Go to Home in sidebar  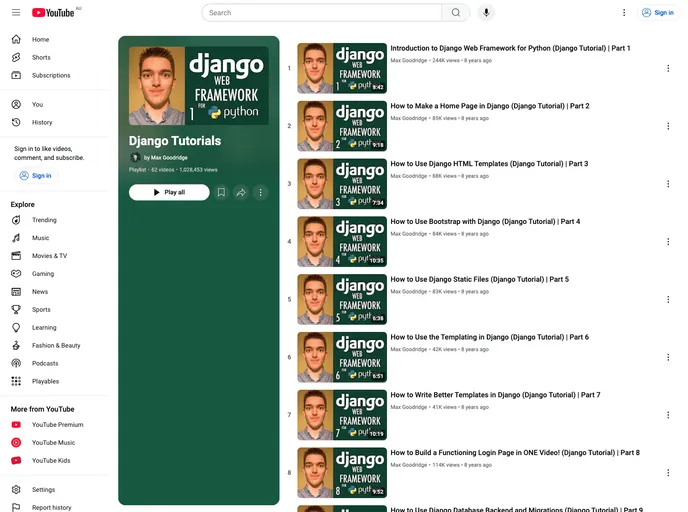[x=40, y=39]
